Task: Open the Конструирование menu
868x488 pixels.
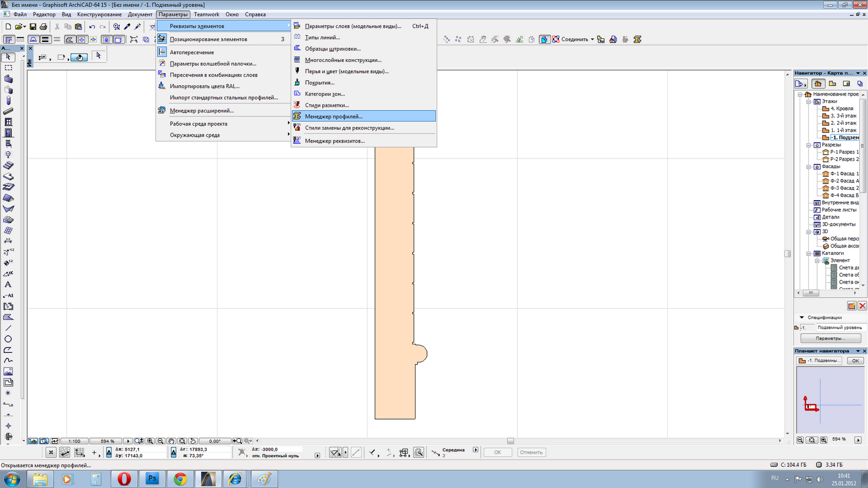Action: [99, 15]
